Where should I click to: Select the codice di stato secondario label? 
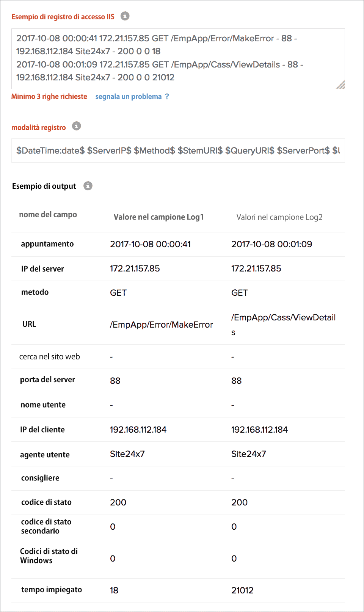click(46, 526)
